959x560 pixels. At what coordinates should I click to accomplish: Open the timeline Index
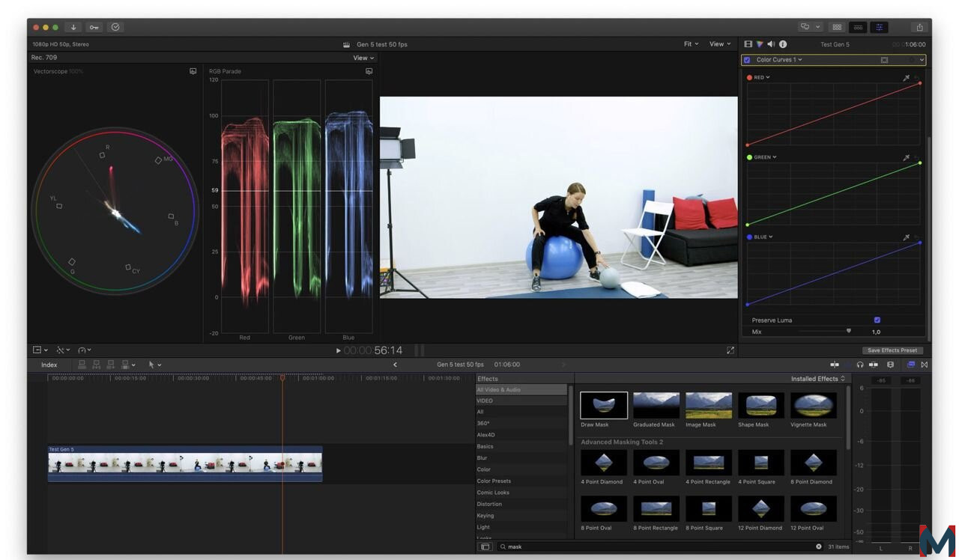pyautogui.click(x=49, y=365)
